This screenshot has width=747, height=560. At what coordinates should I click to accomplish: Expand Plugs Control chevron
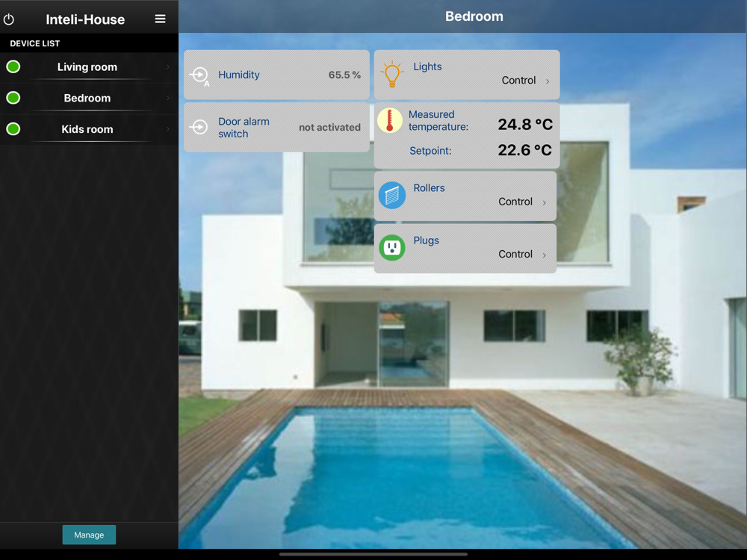(x=544, y=255)
